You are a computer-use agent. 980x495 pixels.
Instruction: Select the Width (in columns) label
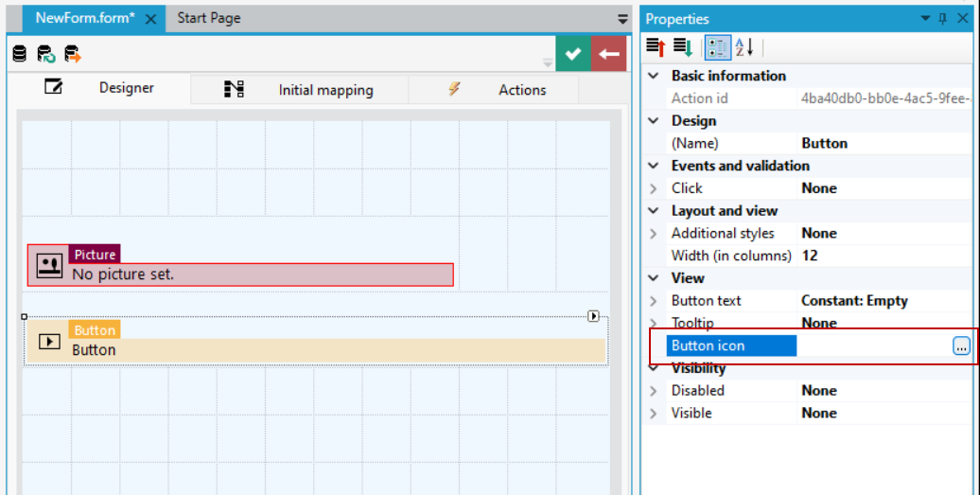point(731,256)
